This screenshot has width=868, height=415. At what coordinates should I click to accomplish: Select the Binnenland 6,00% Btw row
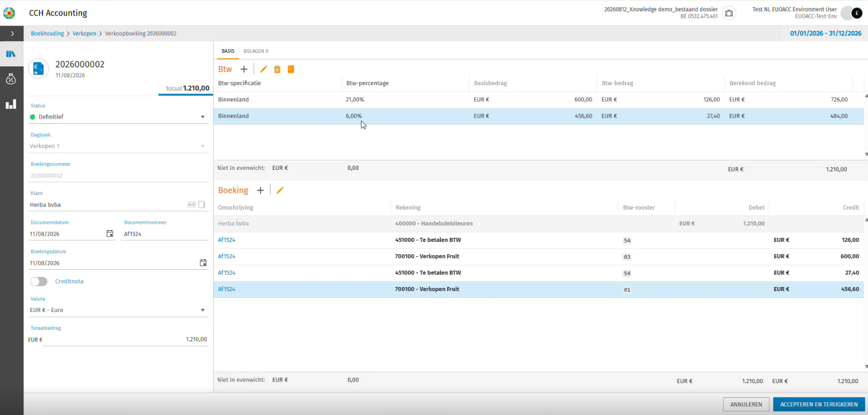tap(538, 116)
